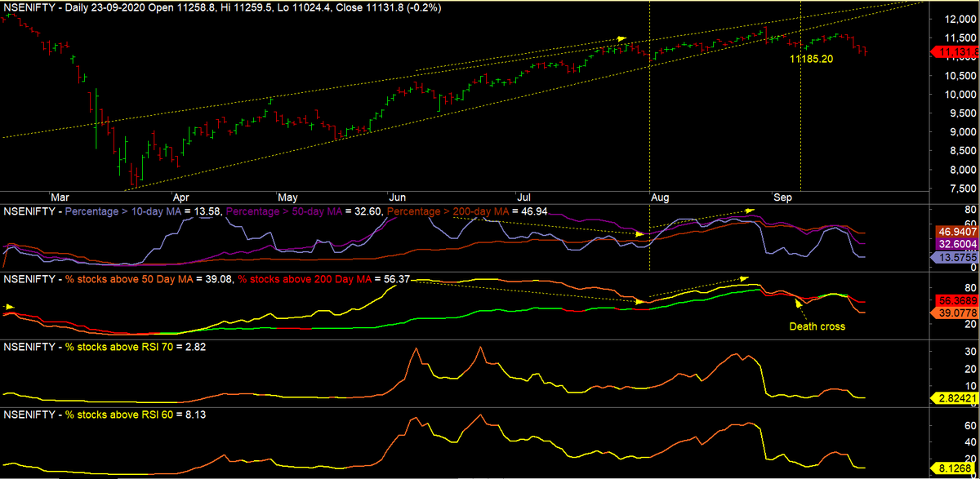Image resolution: width=980 pixels, height=479 pixels.
Task: Click the Mar label on the date axis
Action: click(60, 197)
